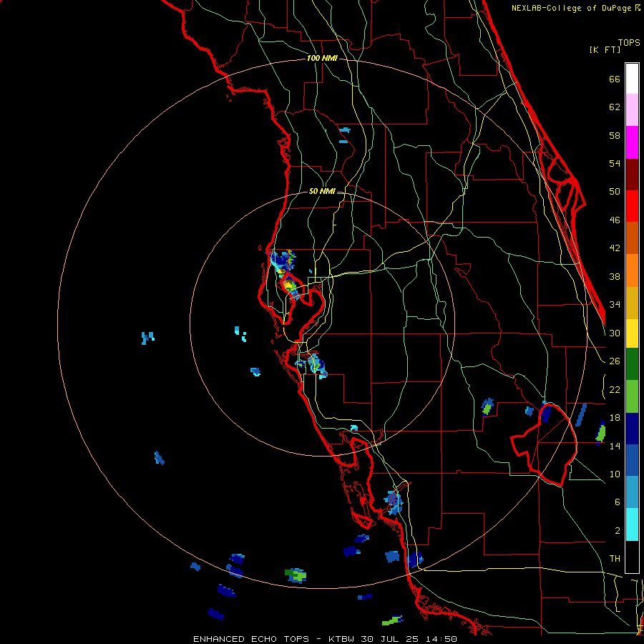
Task: Pick the light green legend swatch
Action: [632, 396]
